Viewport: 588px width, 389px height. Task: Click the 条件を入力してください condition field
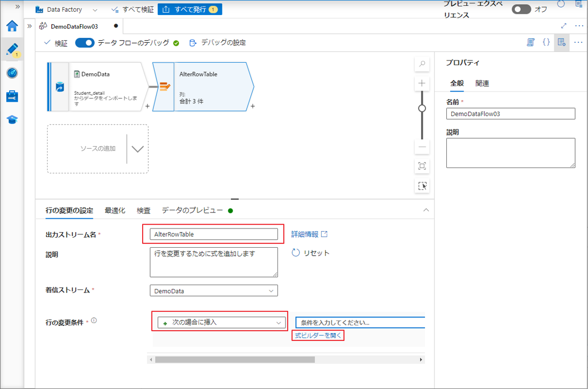pos(360,323)
